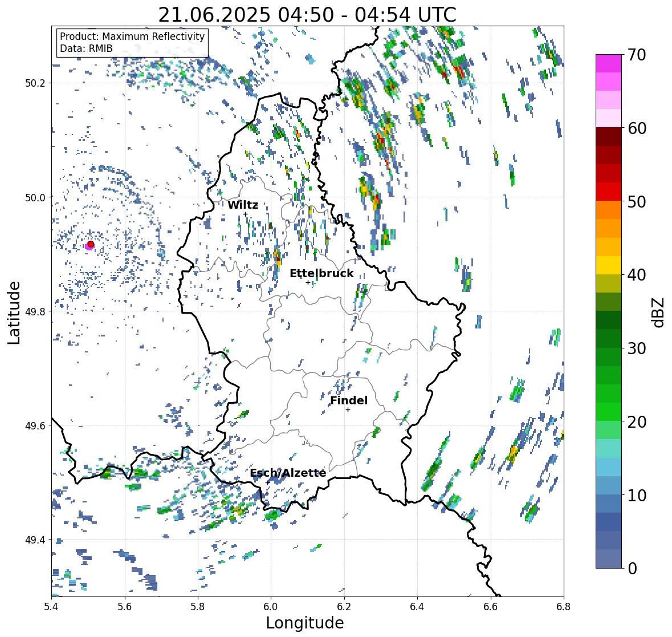Screen dimensions: 672x637
Task: Click the Ettelbruck city label
Action: (321, 273)
